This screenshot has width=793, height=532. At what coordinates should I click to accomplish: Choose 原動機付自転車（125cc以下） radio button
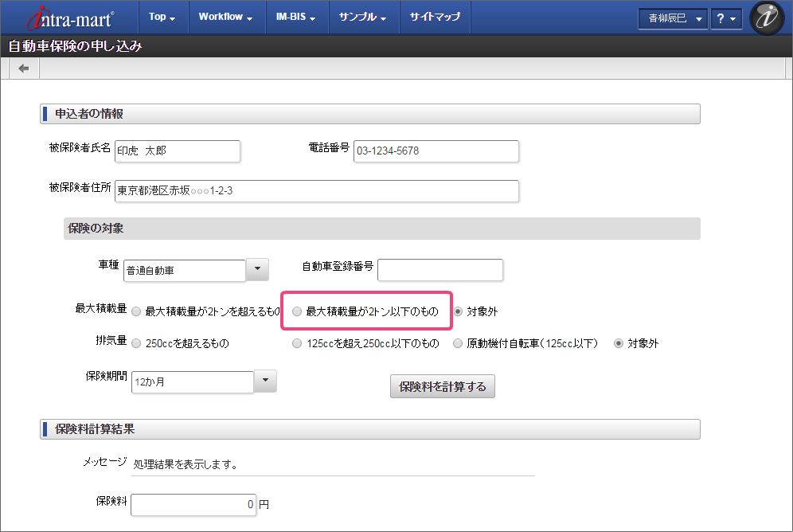[x=458, y=343]
